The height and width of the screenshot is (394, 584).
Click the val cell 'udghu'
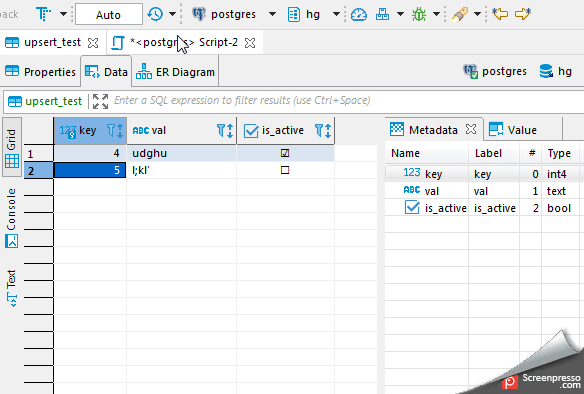tap(182, 153)
